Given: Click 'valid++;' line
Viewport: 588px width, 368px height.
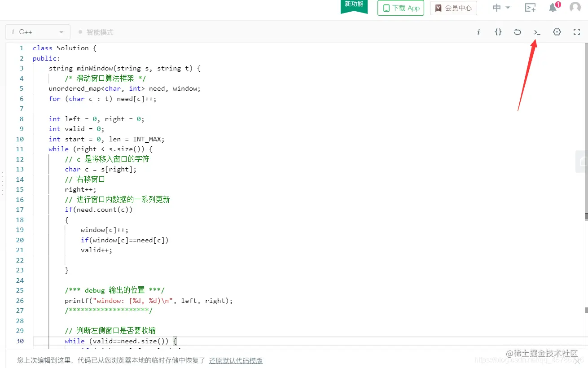Looking at the screenshot, I should 97,250.
